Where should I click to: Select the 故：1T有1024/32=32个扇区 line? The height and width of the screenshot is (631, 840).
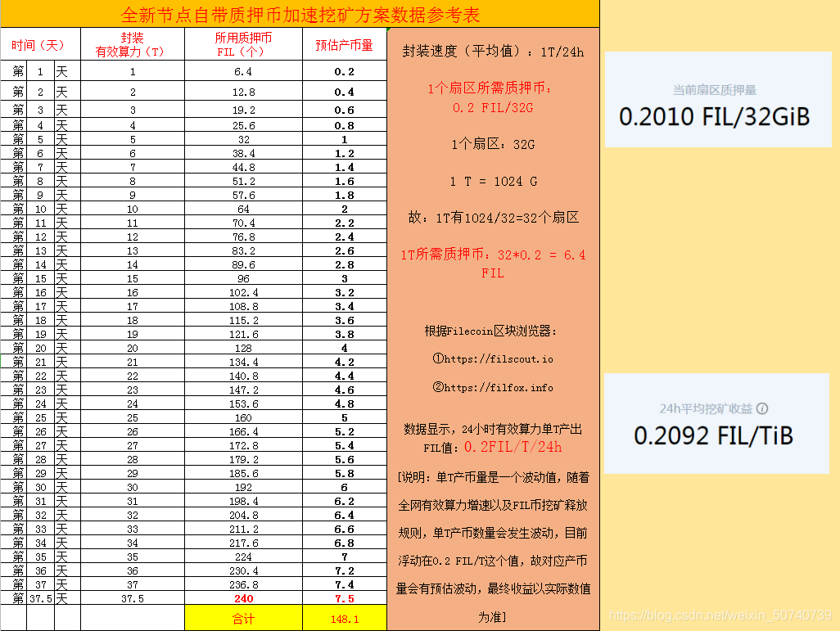pos(493,218)
